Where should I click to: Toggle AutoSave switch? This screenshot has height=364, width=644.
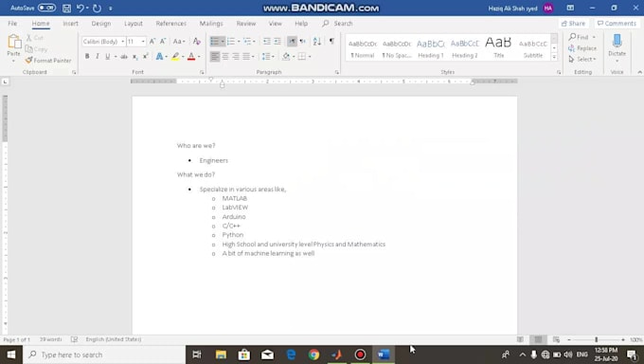(46, 8)
